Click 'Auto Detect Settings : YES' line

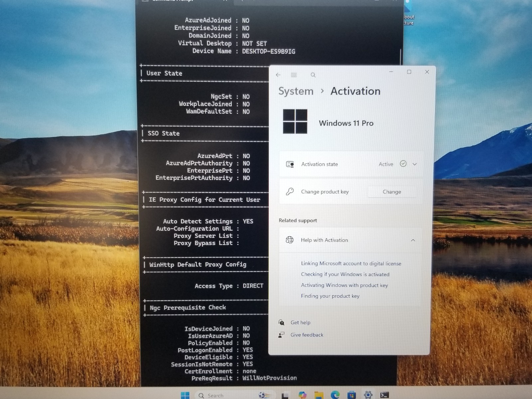tap(208, 221)
